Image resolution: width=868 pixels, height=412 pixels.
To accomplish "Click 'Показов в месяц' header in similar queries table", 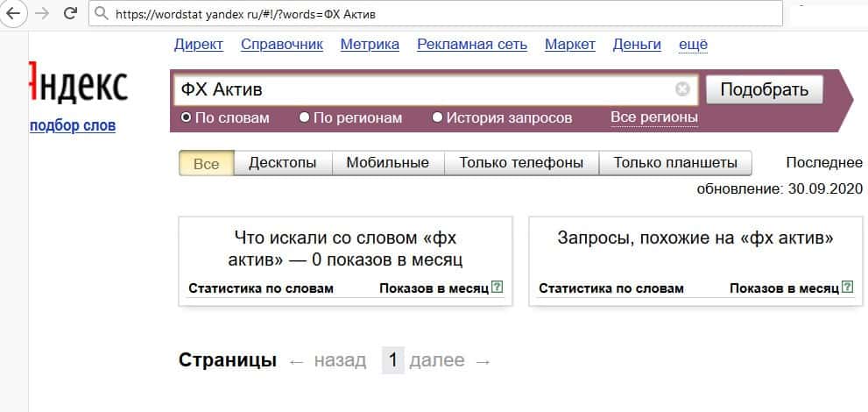I will point(785,288).
